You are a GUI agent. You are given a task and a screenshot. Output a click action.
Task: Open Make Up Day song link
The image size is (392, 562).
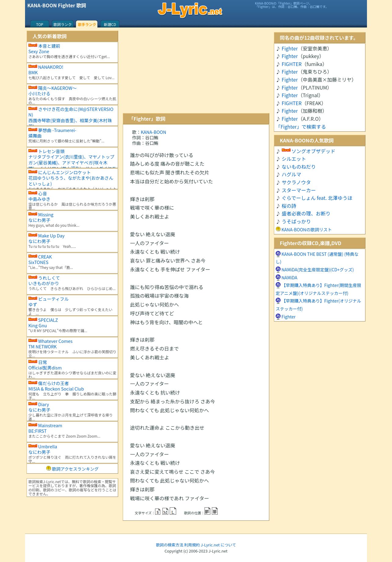[x=51, y=236]
